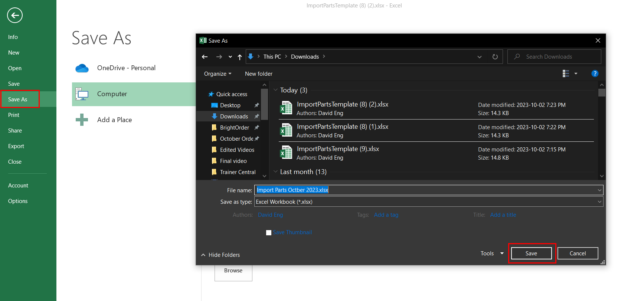Click the pin icon next to Desktop

pos(256,105)
